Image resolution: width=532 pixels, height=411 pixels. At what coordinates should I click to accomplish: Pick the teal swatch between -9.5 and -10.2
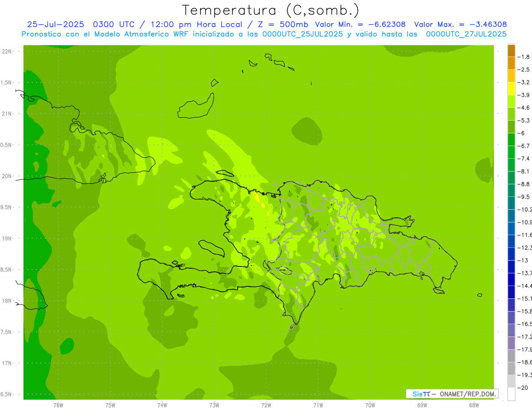[511, 204]
